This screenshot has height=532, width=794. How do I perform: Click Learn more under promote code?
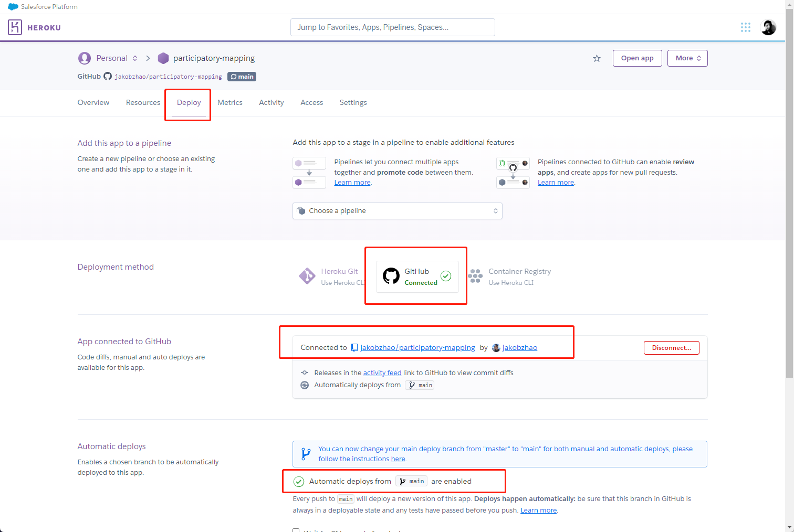point(352,182)
